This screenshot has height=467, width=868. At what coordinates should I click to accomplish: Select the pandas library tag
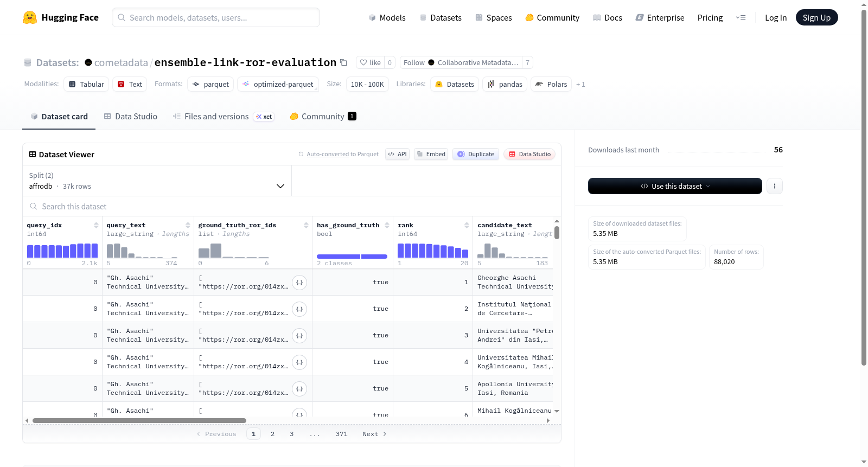[x=505, y=84]
